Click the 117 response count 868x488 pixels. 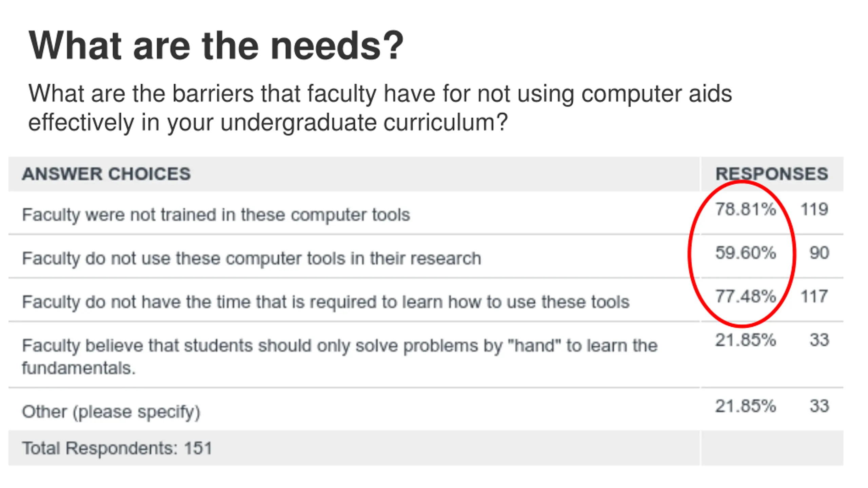pyautogui.click(x=814, y=296)
